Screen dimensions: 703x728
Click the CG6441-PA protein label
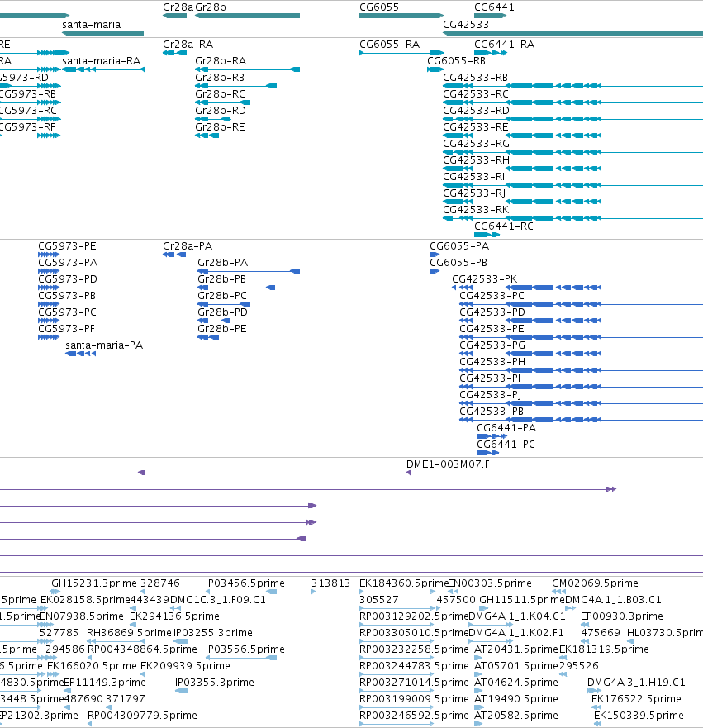tap(506, 428)
